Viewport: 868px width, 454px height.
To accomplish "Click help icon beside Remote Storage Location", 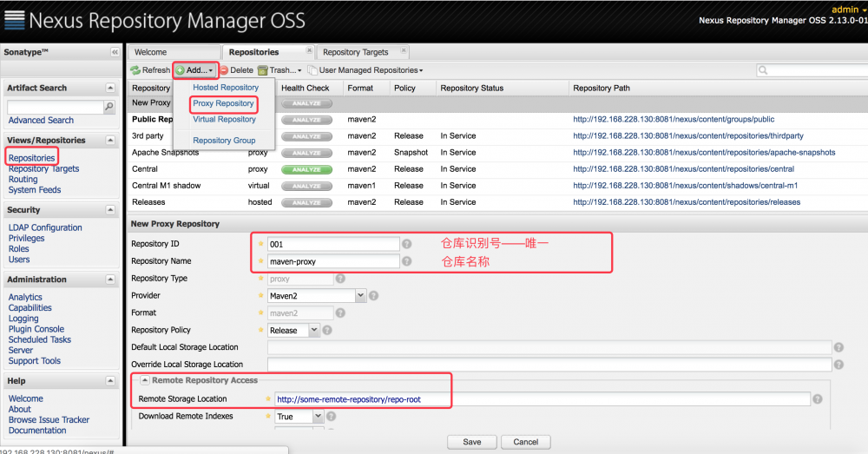I will tap(818, 399).
